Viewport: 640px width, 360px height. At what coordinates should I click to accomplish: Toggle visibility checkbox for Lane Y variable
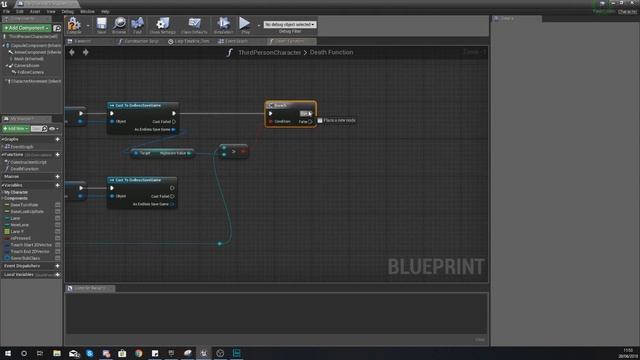coord(58,231)
